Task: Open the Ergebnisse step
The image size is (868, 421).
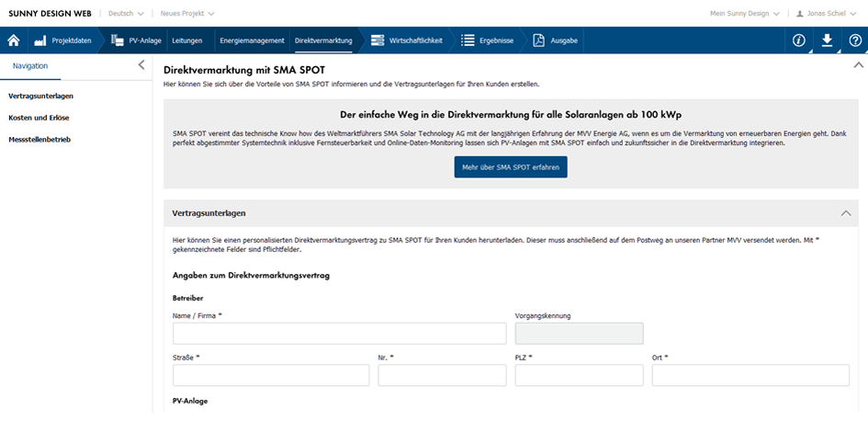Action: tap(485, 40)
